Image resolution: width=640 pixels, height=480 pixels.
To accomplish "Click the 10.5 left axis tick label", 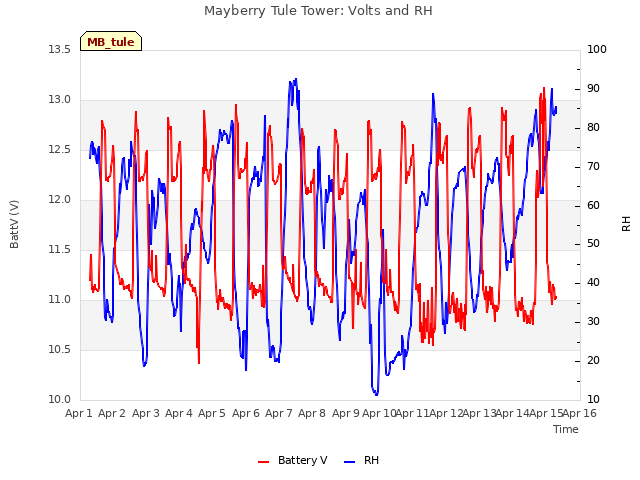I will coord(60,349).
